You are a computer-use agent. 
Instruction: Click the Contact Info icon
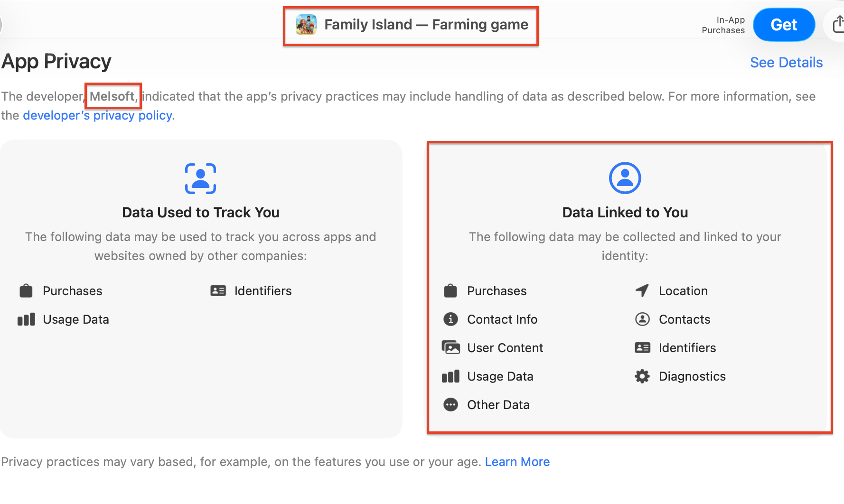[x=450, y=319]
